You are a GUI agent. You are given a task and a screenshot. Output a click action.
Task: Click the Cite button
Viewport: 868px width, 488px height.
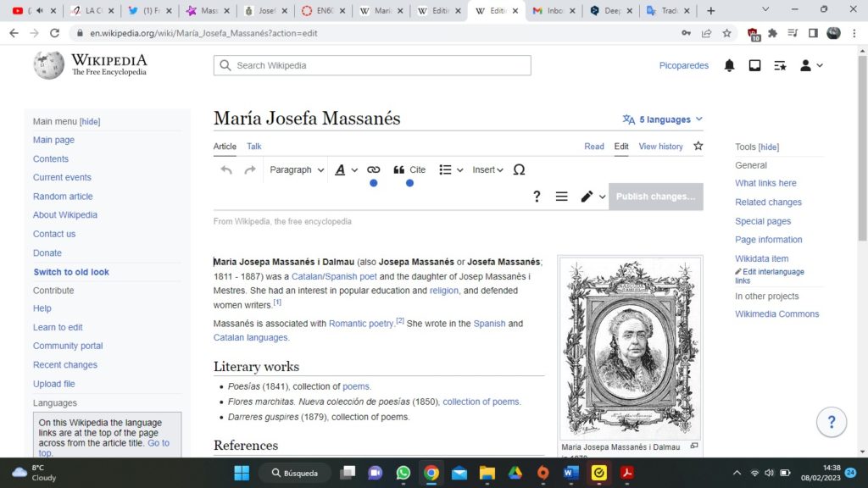coord(409,170)
